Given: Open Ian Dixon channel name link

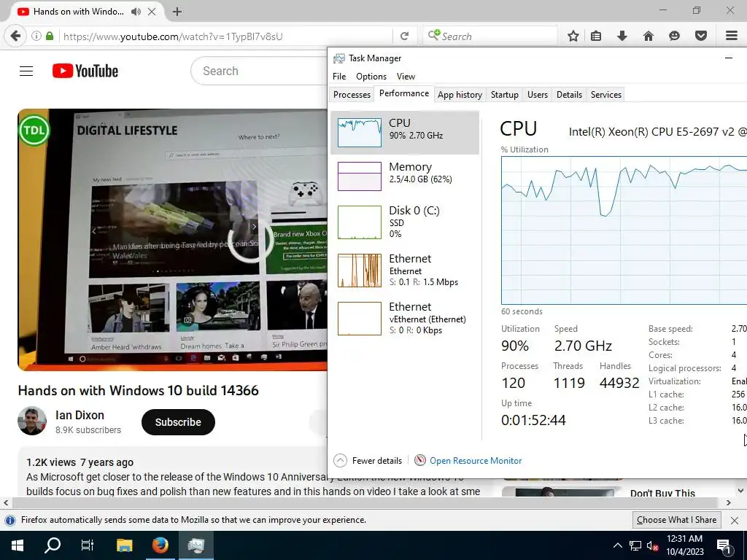Looking at the screenshot, I should pos(80,415).
